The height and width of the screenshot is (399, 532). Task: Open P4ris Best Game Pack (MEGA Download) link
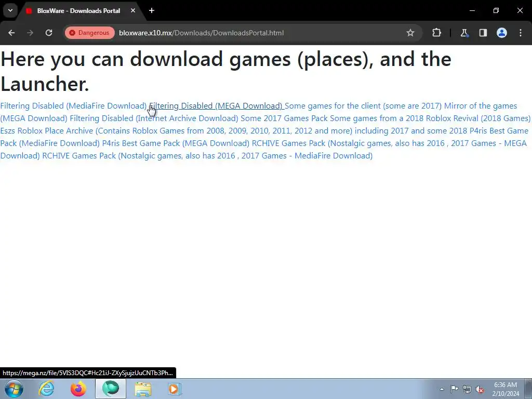coord(176,143)
